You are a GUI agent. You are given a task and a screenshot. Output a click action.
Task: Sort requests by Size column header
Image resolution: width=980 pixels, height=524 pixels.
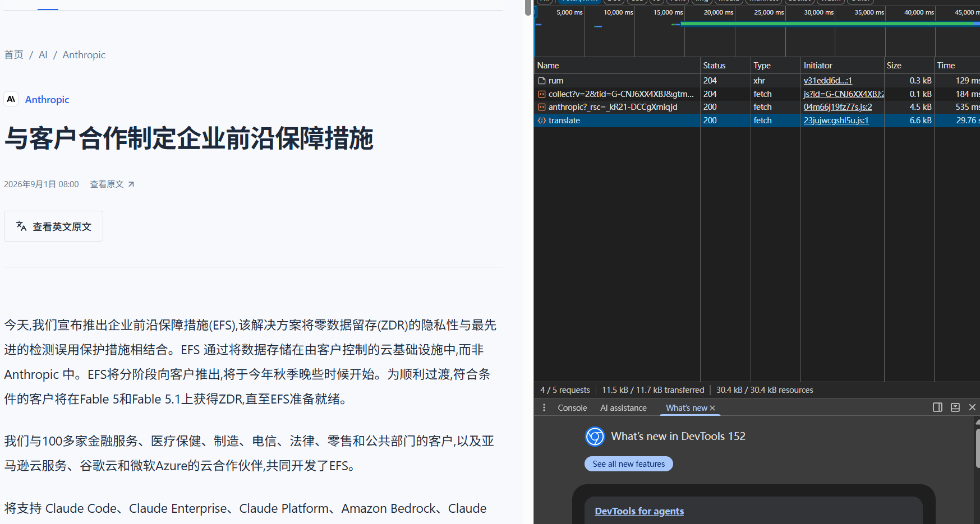909,66
